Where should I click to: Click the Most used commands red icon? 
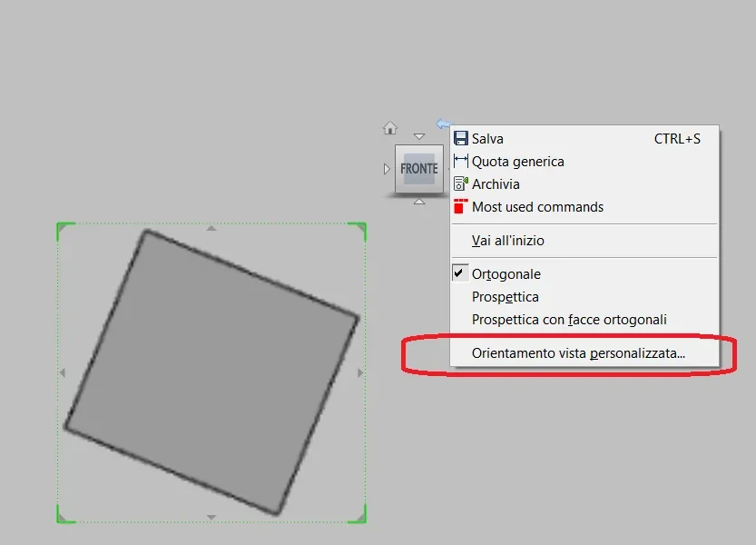tap(460, 206)
